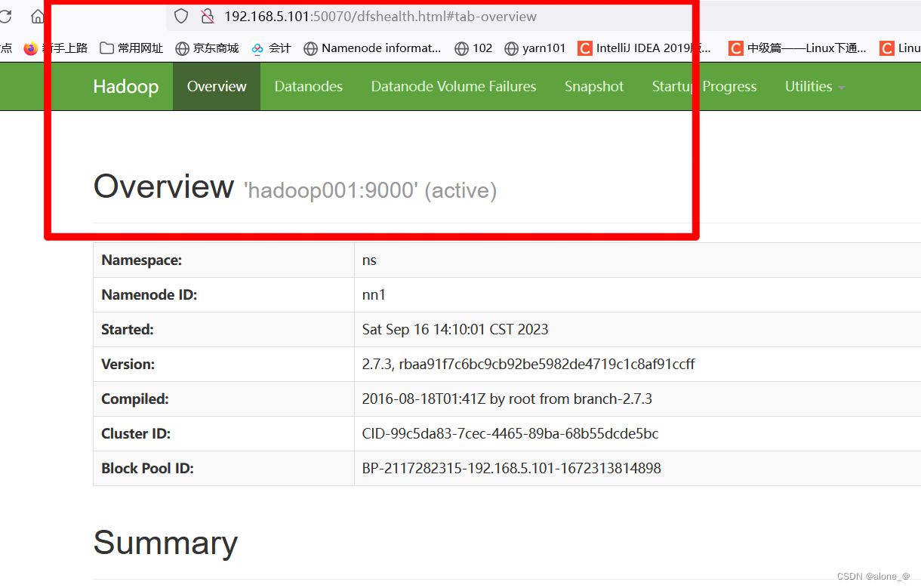921x588 pixels.
Task: Click the Block Pool ID: label
Action: click(148, 469)
